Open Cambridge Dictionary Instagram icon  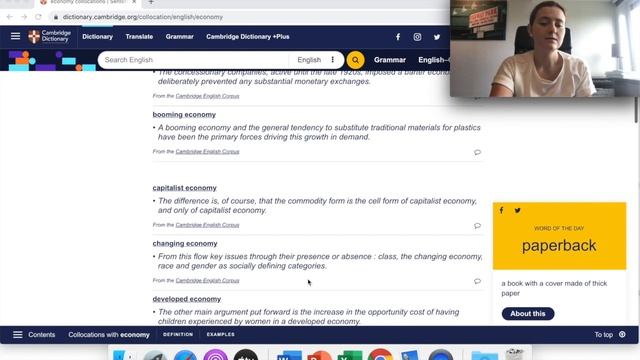point(417,37)
